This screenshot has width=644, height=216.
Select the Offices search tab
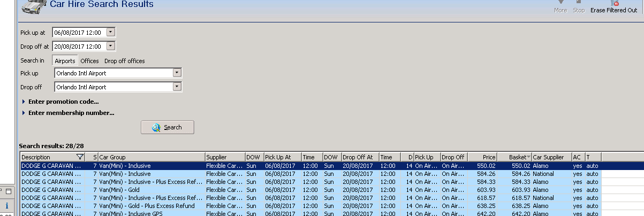click(x=90, y=61)
